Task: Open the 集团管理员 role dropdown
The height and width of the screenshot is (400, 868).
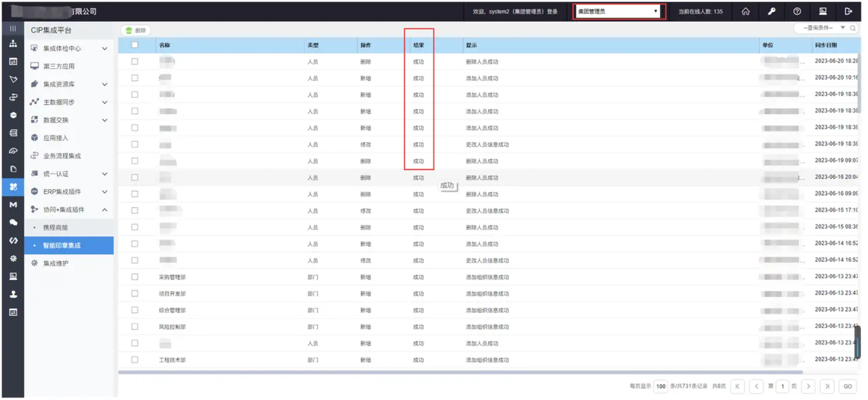Action: coord(618,11)
